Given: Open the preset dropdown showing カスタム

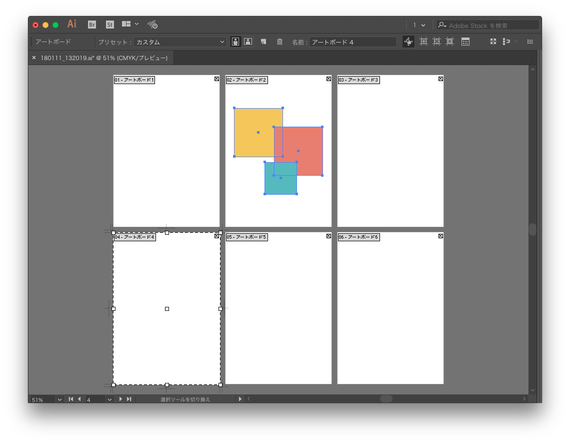Looking at the screenshot, I should tap(180, 42).
